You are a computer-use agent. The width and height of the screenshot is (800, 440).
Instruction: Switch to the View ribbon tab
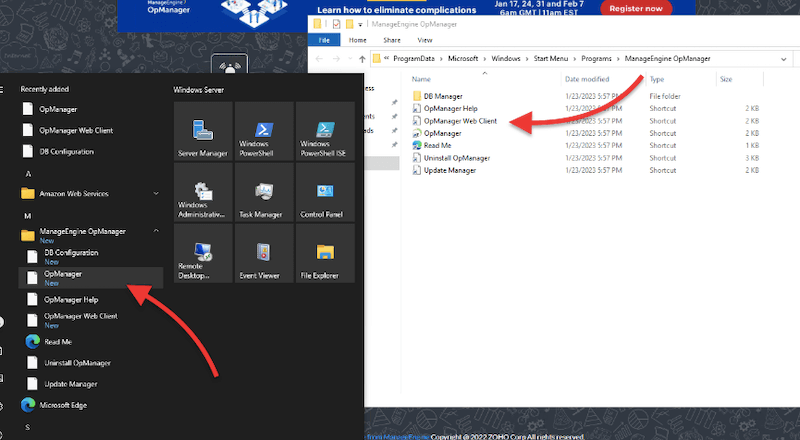tap(425, 40)
